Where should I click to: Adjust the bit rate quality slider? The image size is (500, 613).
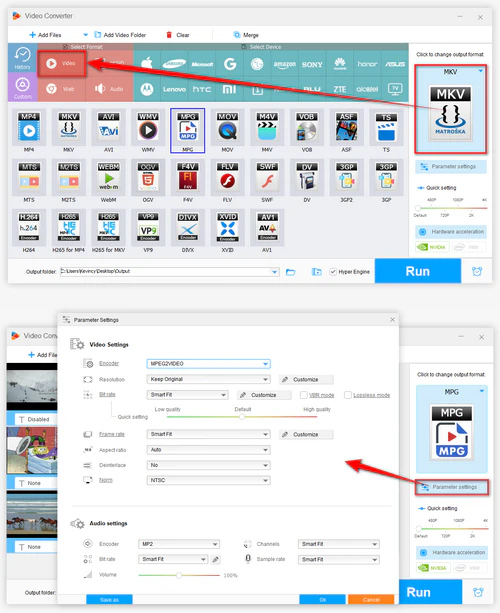(x=242, y=417)
